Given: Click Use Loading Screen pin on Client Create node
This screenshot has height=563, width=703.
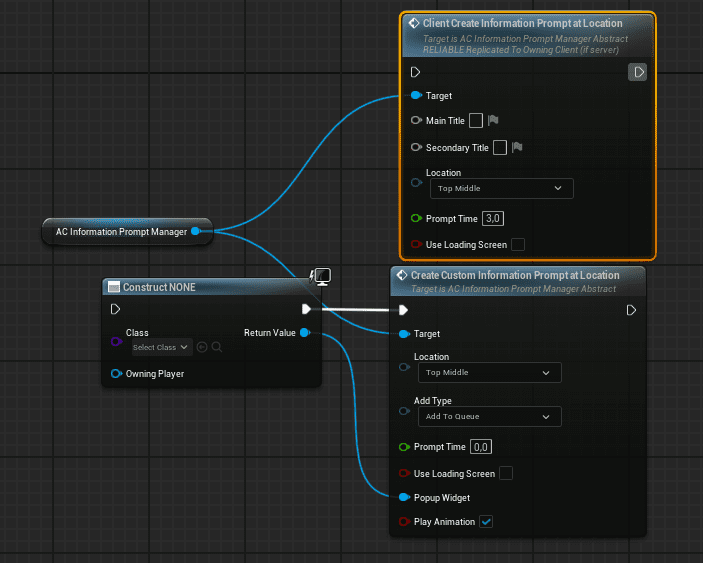Looking at the screenshot, I should [x=416, y=244].
